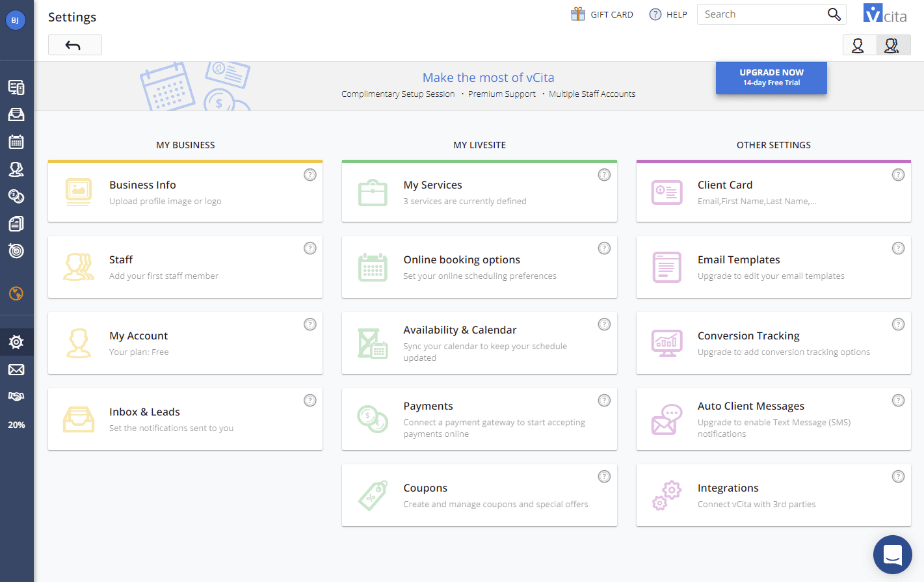
Task: Open the email envelope sidebar icon
Action: (16, 370)
